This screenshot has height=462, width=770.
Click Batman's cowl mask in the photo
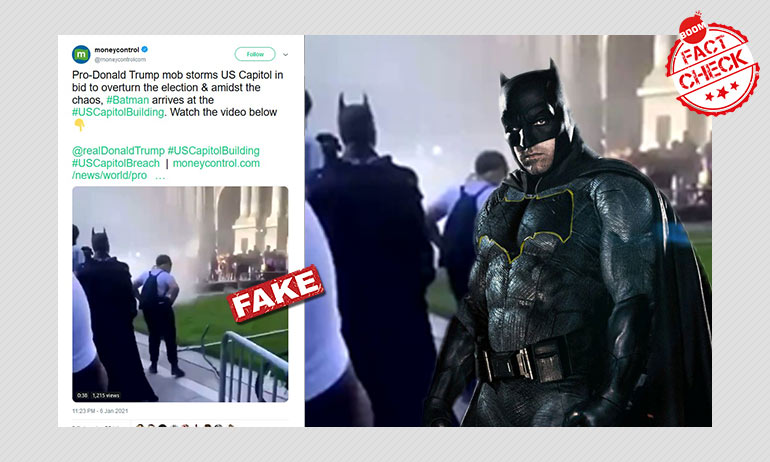pyautogui.click(x=533, y=110)
